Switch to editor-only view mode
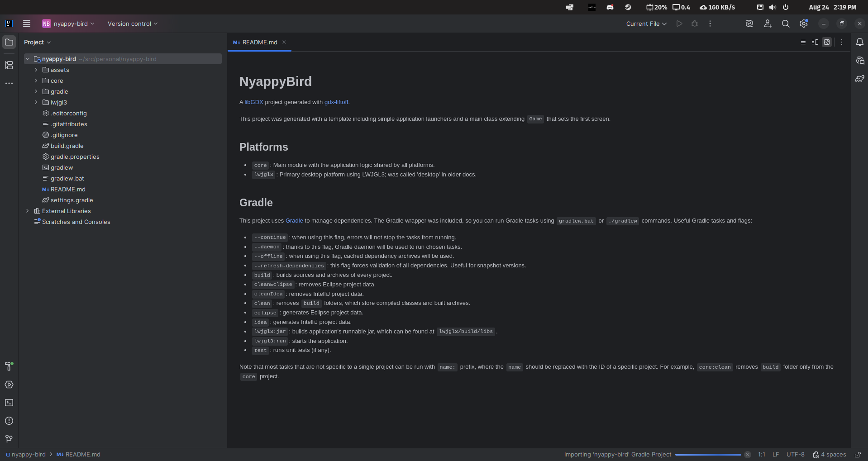The height and width of the screenshot is (461, 868). [x=803, y=42]
